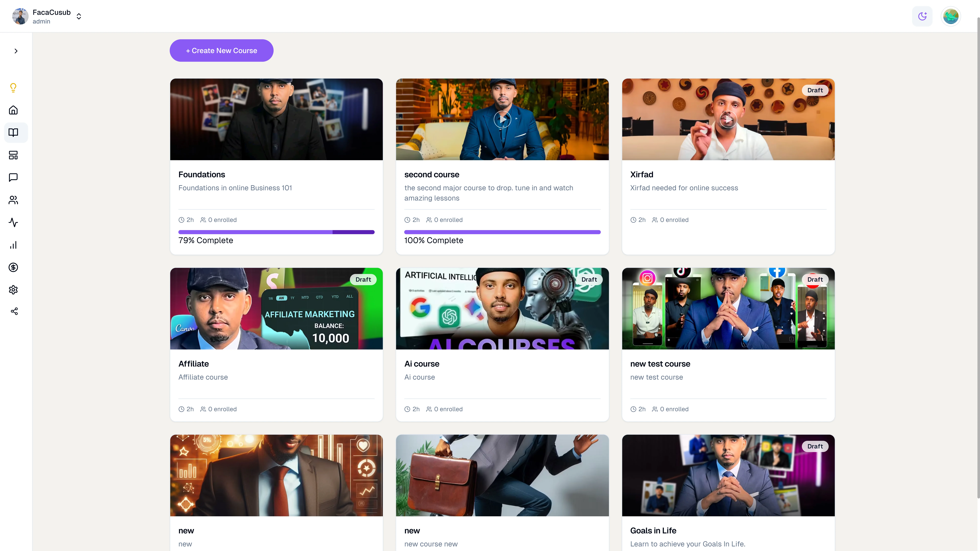Open the Affiliate course title

point(194,364)
